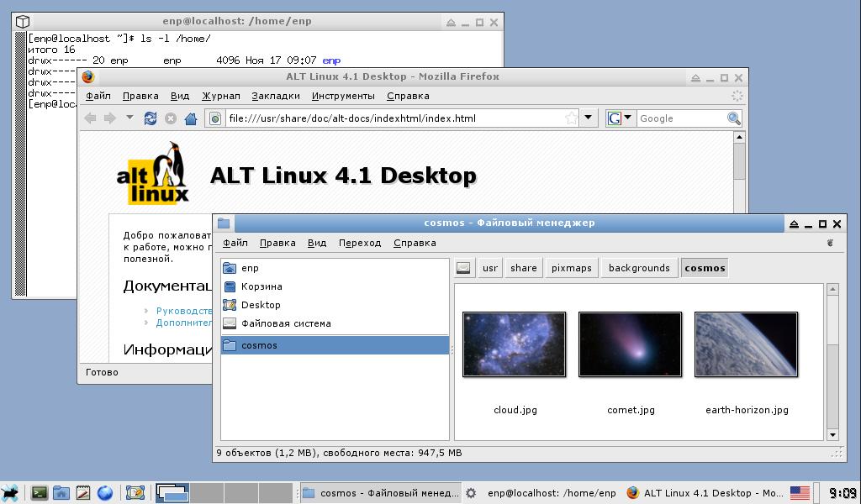861x504 pixels.
Task: Click usr path button
Action: point(490,268)
